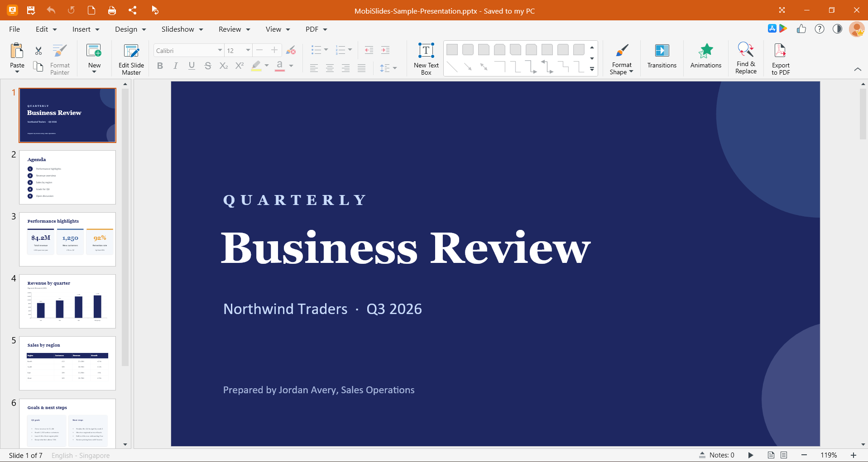Open Find & Replace
The image size is (868, 462).
746,58
